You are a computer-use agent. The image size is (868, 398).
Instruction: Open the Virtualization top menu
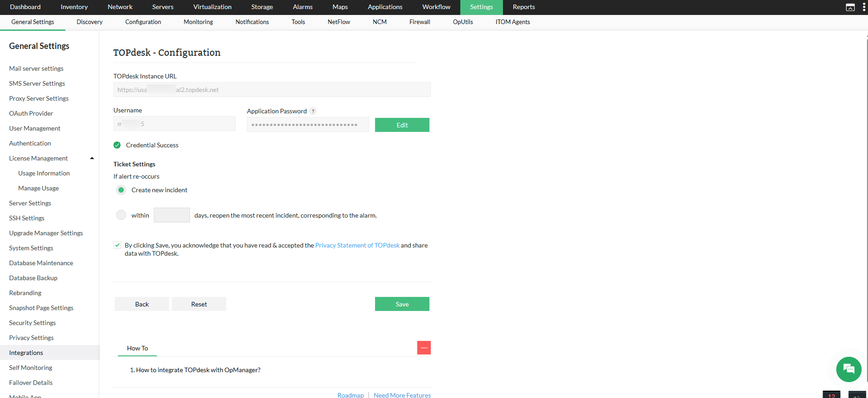click(x=212, y=7)
